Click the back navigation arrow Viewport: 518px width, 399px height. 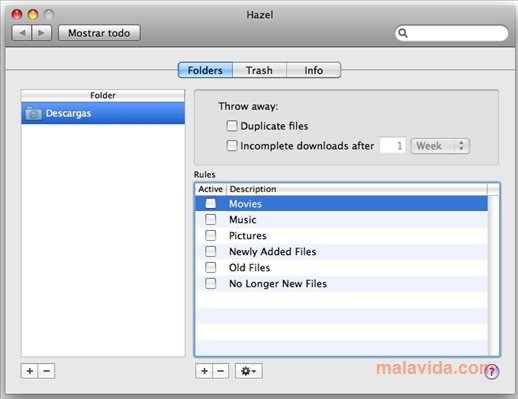[x=22, y=33]
